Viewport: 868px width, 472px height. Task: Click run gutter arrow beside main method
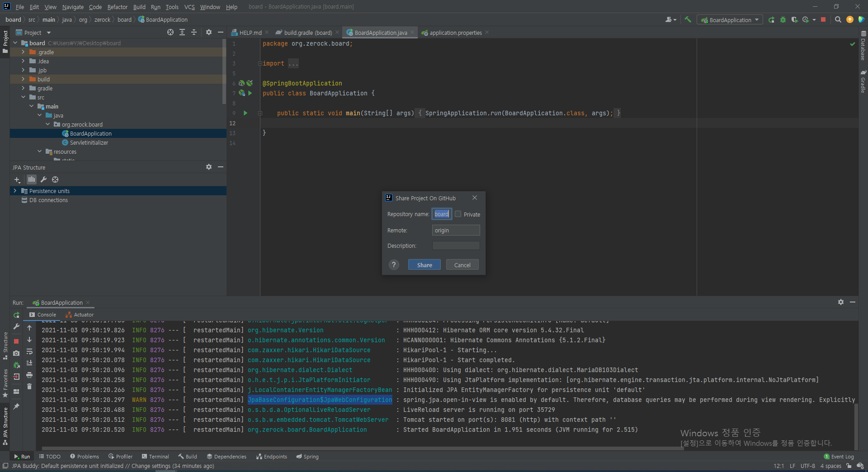[x=245, y=113]
